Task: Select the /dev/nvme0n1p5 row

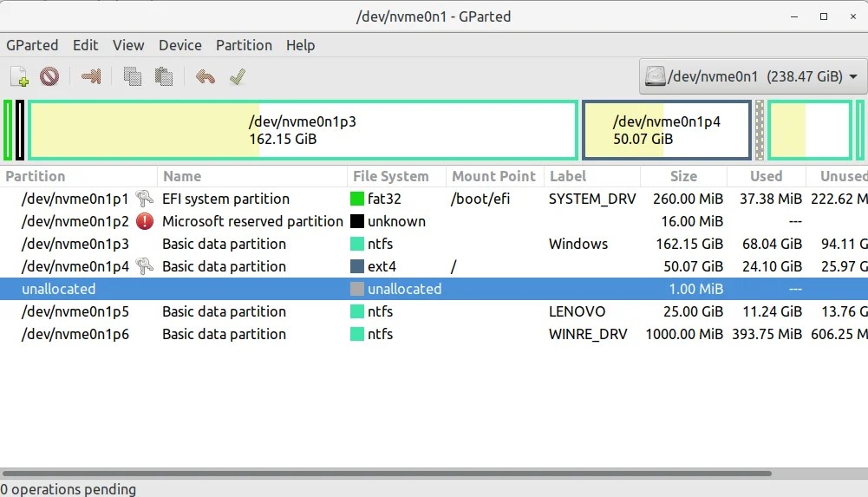Action: (x=434, y=311)
